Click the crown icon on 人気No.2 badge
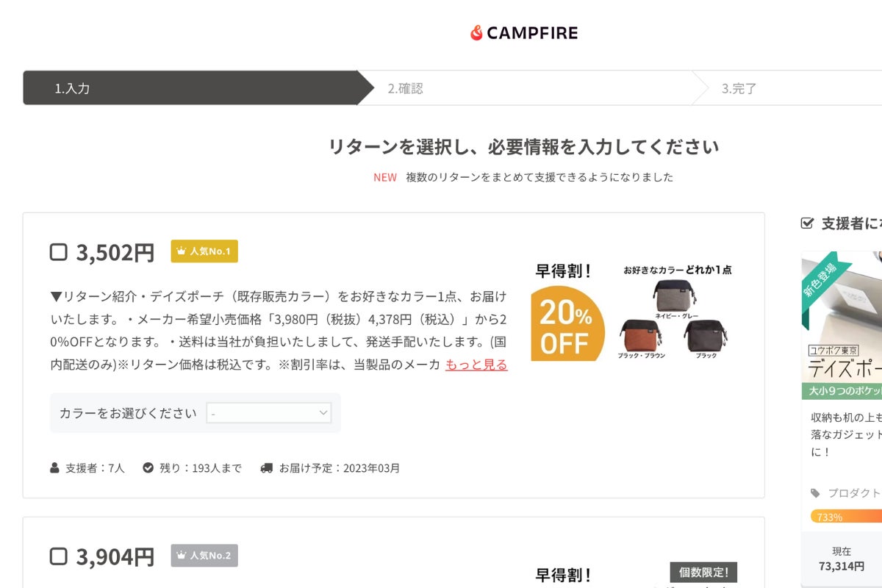This screenshot has width=882, height=588. [182, 556]
